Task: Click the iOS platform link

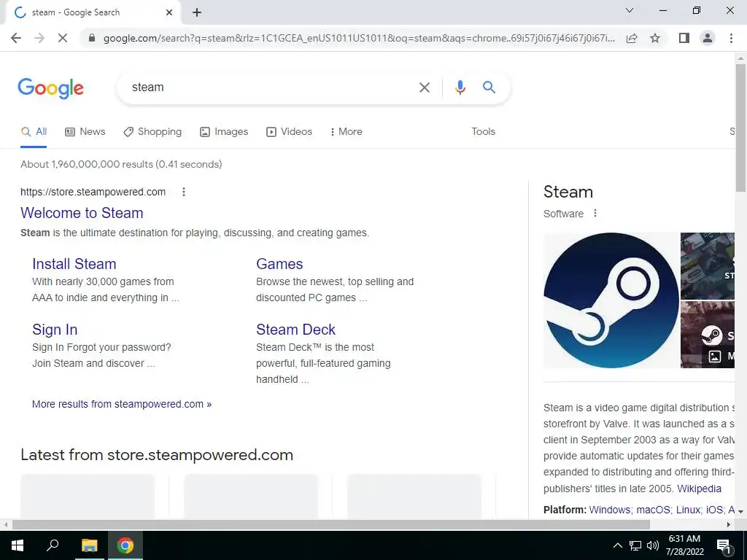Action: point(714,510)
